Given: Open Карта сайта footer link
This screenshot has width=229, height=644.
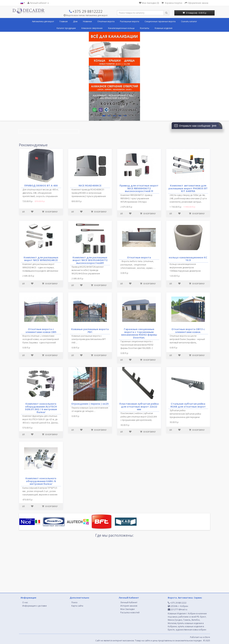Looking at the screenshot, I should 77,606.
